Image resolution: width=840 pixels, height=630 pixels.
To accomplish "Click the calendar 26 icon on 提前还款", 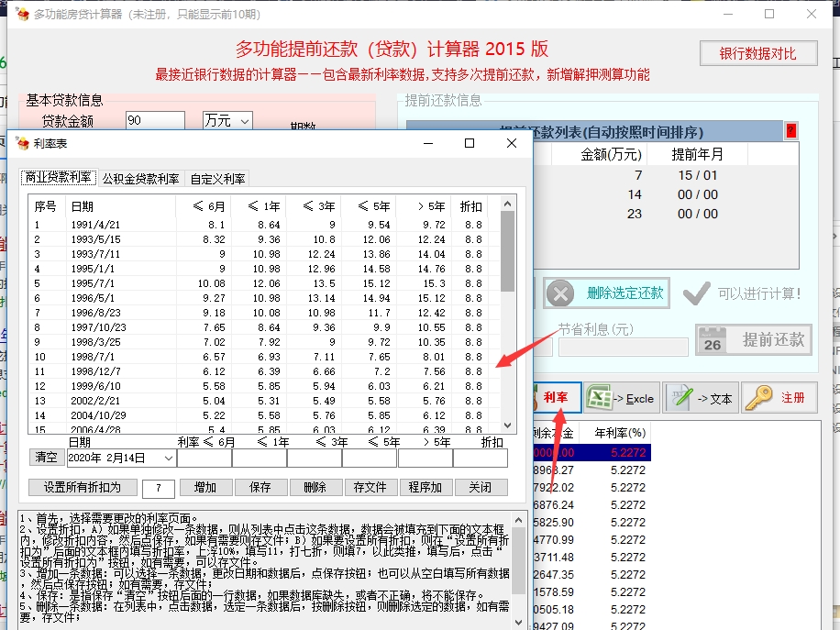I will [x=713, y=340].
